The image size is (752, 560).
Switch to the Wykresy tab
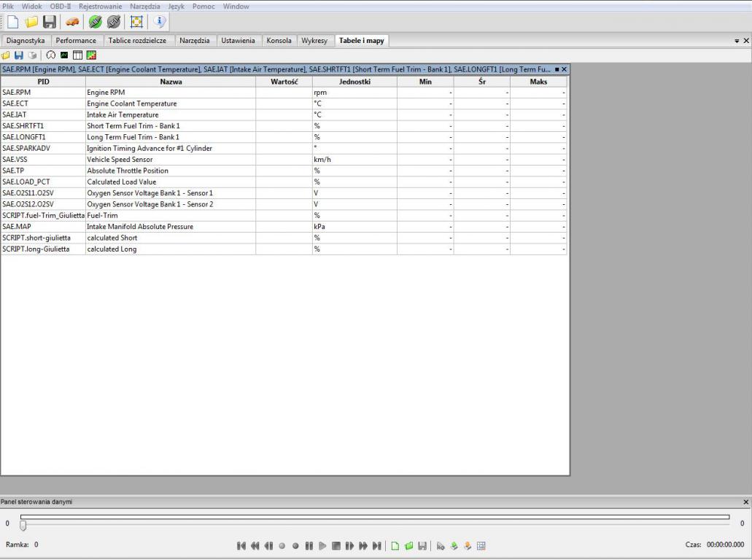(314, 41)
